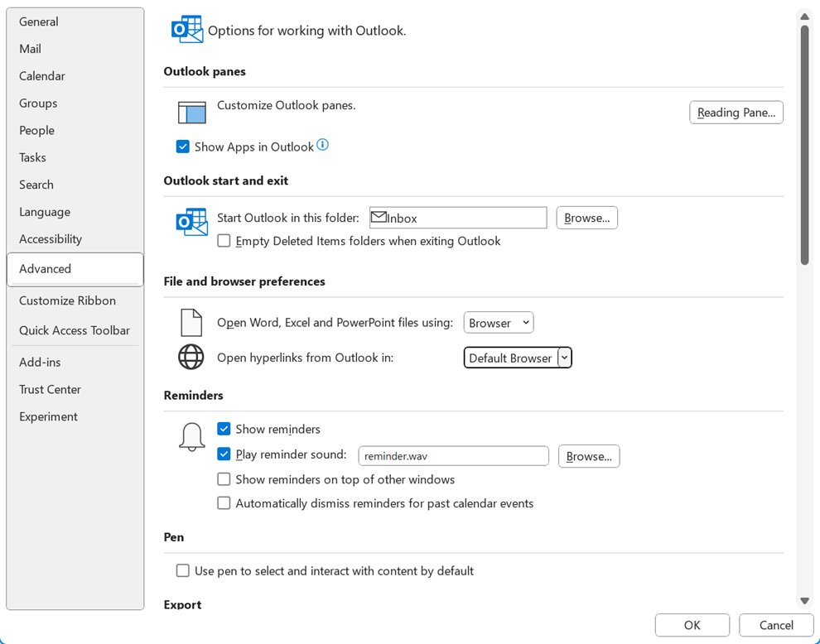Click the vertical scrollbar thumb

coord(805,145)
